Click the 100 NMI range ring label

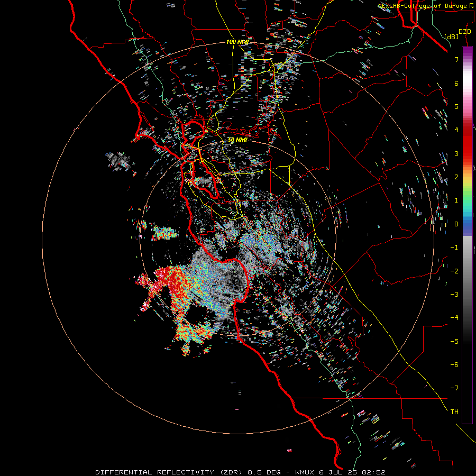pos(237,42)
